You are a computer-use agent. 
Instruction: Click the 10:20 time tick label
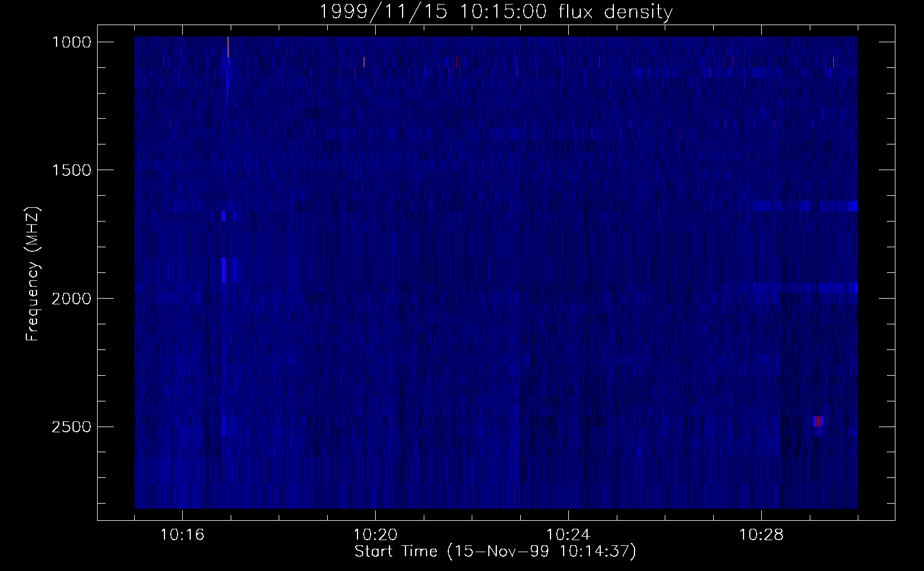click(375, 535)
